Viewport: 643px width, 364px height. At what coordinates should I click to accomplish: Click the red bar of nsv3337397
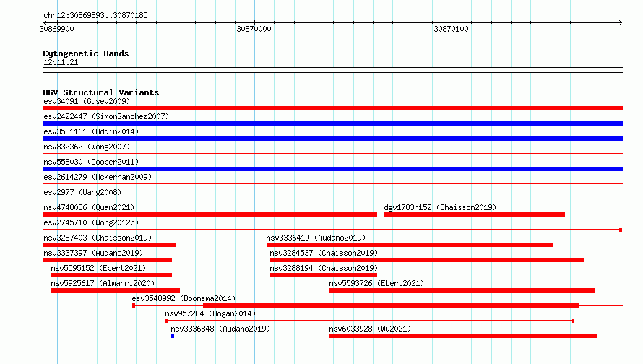click(x=108, y=260)
